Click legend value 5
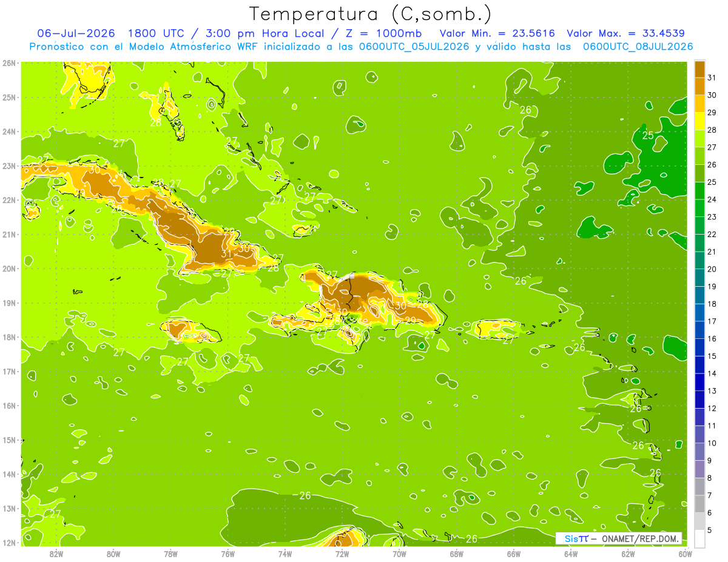This screenshot has width=728, height=562. tap(710, 530)
